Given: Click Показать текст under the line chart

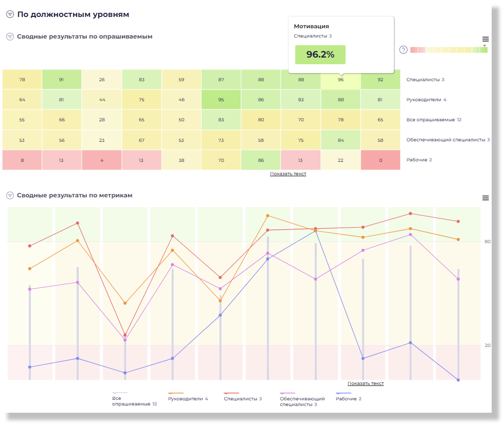Looking at the screenshot, I should click(366, 383).
